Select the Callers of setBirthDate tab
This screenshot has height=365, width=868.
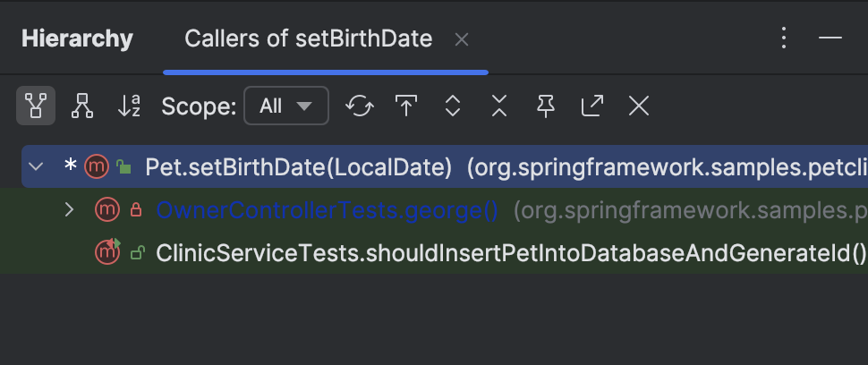click(x=308, y=39)
